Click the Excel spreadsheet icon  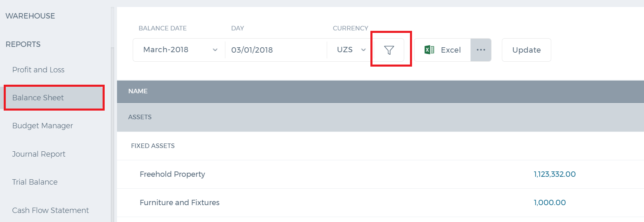[429, 50]
